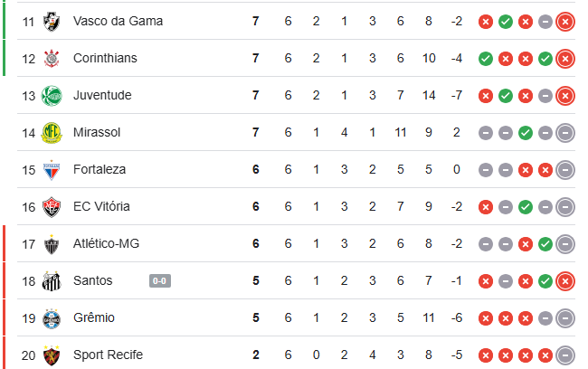Click Sport Recife's latest draw form icon

(x=565, y=355)
